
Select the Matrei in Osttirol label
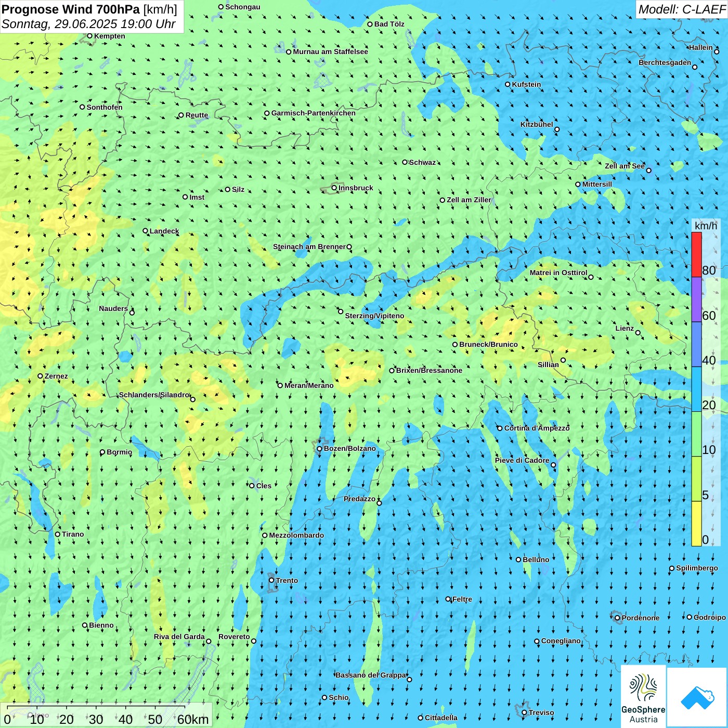click(x=558, y=272)
